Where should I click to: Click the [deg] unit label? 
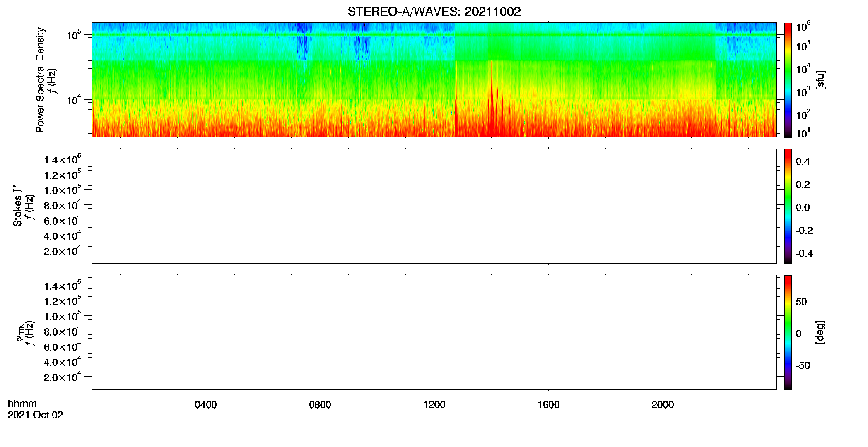[x=820, y=332]
